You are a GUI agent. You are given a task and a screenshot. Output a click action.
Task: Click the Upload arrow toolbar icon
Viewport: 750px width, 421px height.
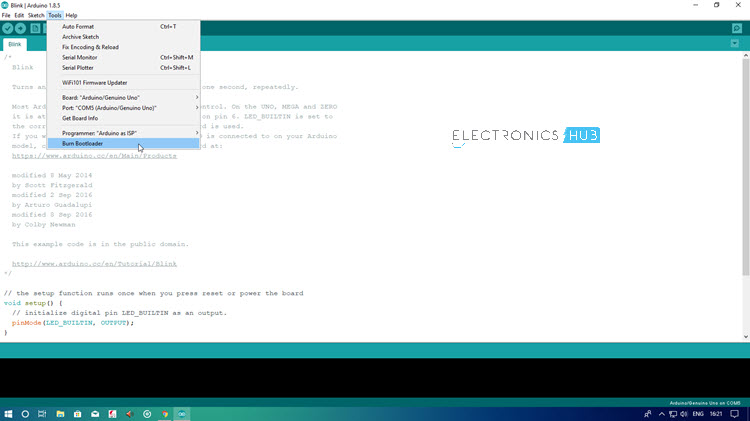pyautogui.click(x=21, y=28)
